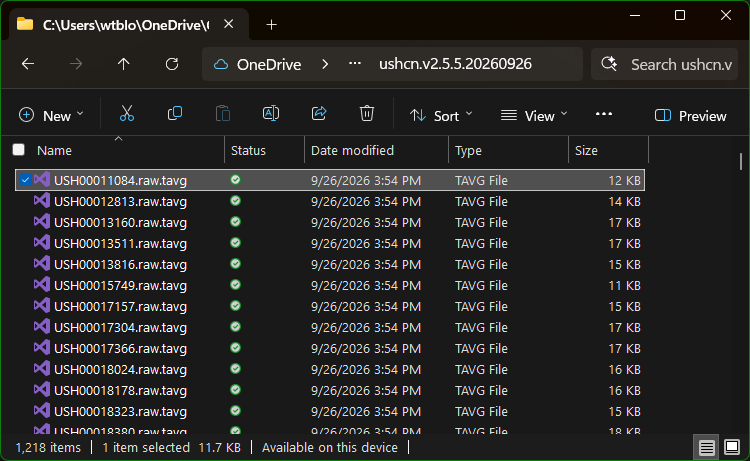
Task: Click the Cut scissors icon
Action: click(127, 114)
